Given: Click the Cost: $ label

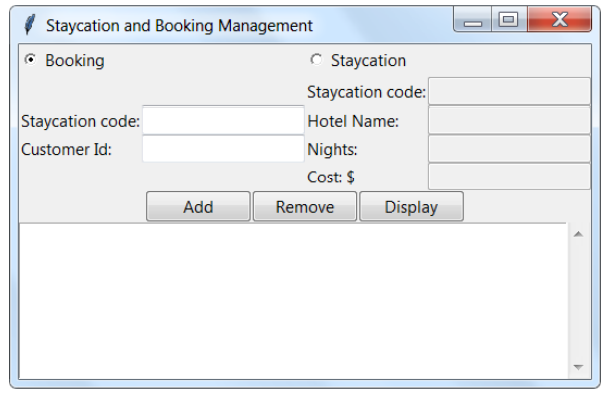Looking at the screenshot, I should 331,177.
